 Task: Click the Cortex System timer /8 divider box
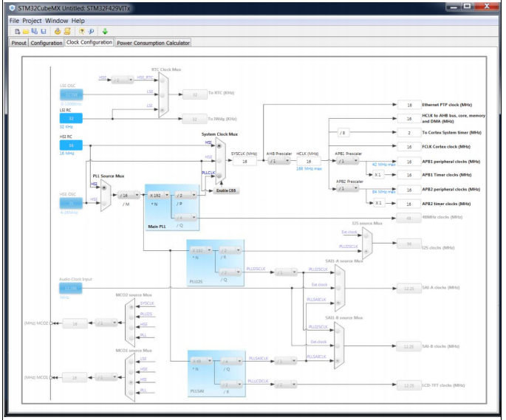coord(343,133)
